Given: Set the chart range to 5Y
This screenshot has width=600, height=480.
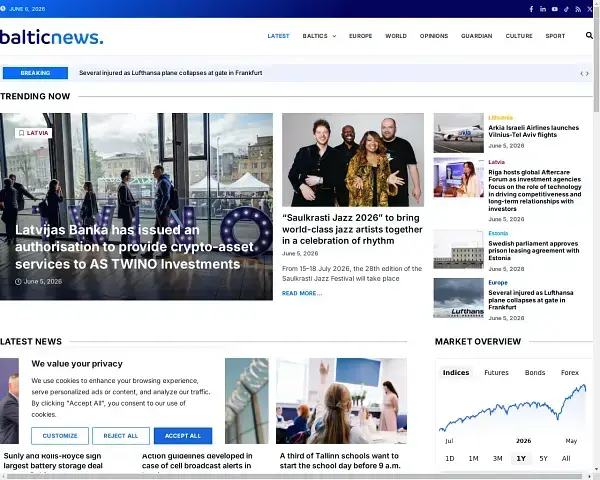Looking at the screenshot, I should (x=543, y=458).
